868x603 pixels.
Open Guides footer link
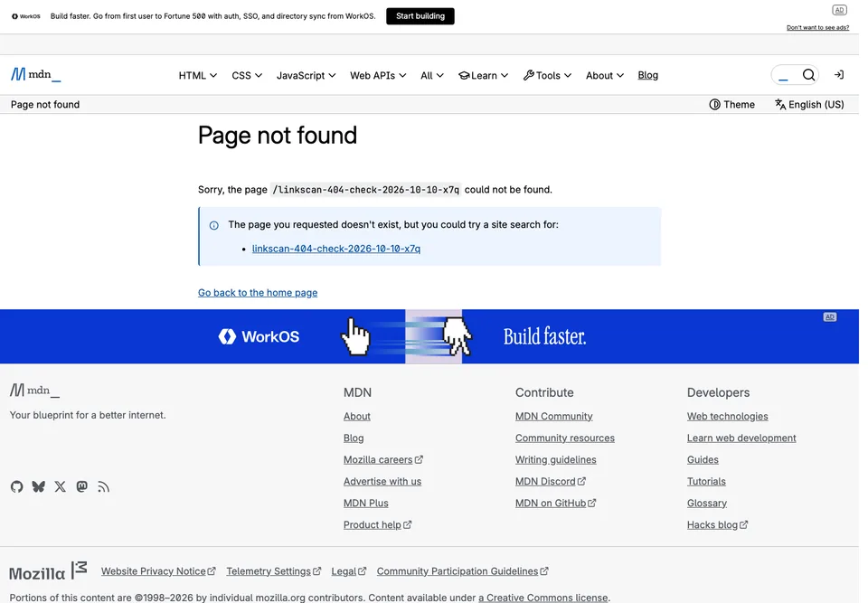pyautogui.click(x=703, y=459)
